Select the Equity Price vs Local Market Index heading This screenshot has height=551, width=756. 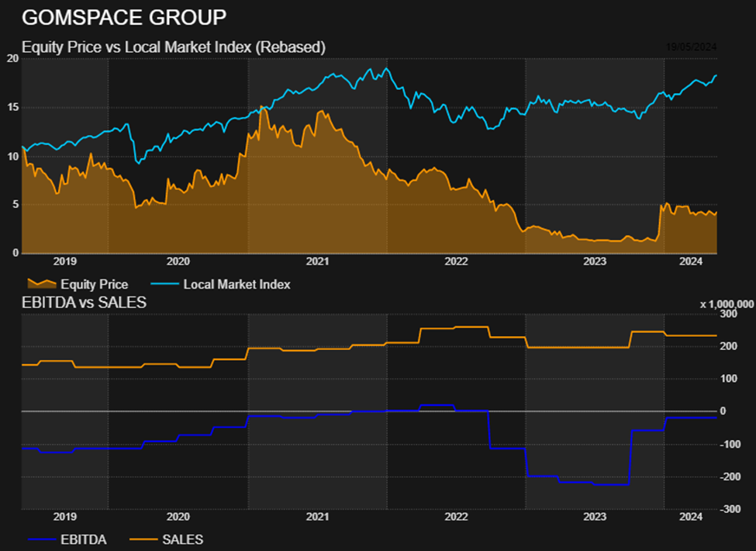click(x=174, y=47)
